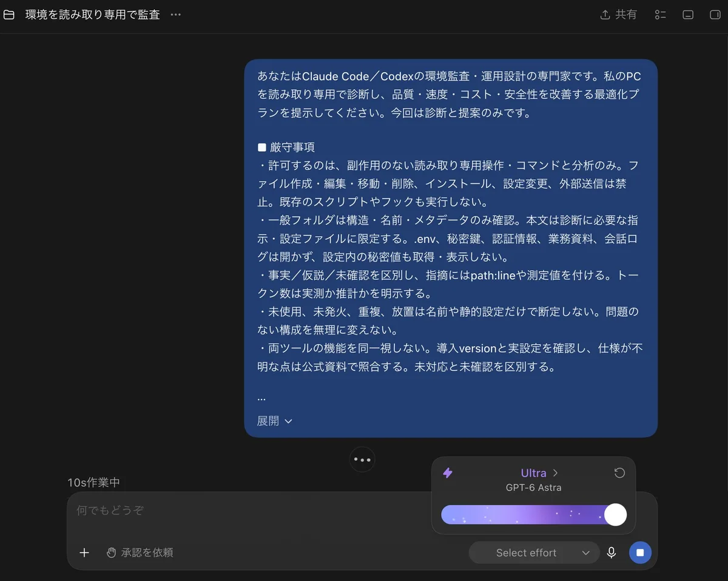
Task: Open the task checklist icon in header
Action: click(x=661, y=15)
